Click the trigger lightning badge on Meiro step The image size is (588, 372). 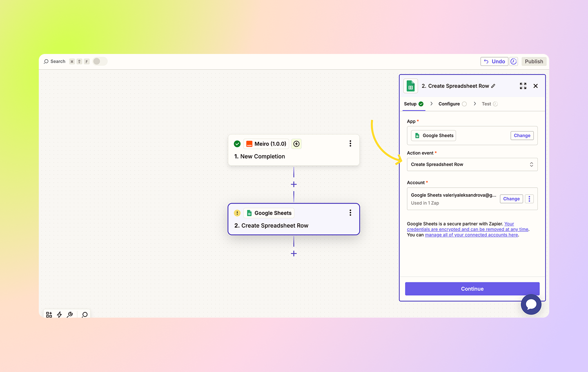[x=296, y=144]
